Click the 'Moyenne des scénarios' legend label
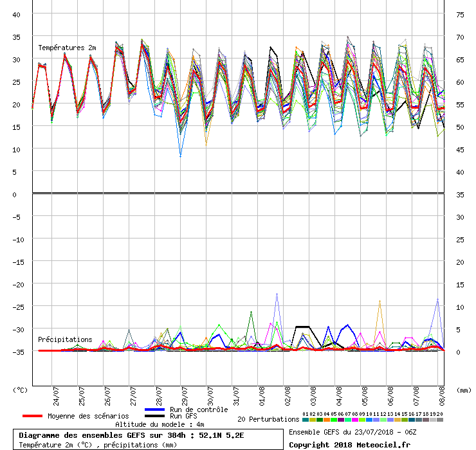This screenshot has width=476, height=450. click(88, 416)
